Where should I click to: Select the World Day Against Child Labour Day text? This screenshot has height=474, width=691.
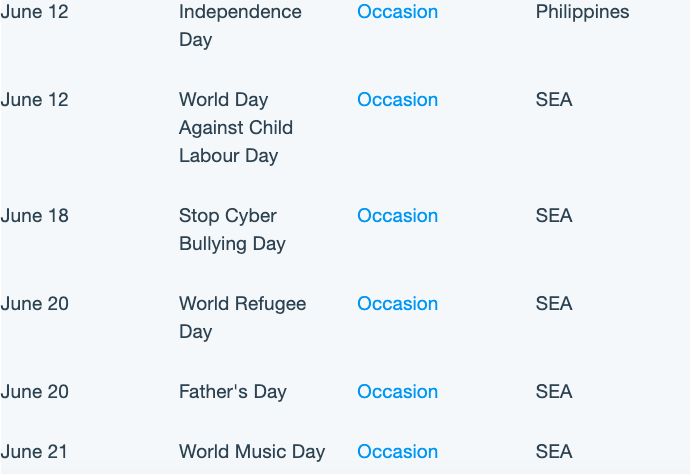(236, 128)
